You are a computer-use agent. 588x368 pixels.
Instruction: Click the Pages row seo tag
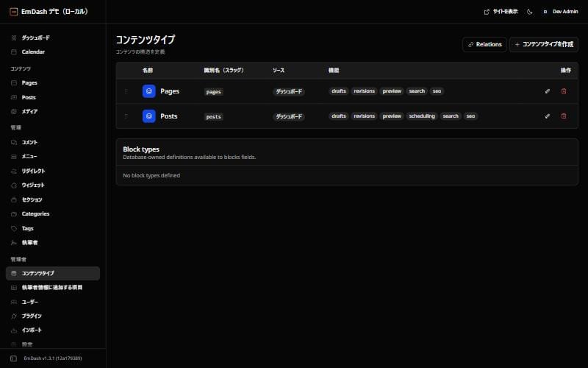pos(437,91)
